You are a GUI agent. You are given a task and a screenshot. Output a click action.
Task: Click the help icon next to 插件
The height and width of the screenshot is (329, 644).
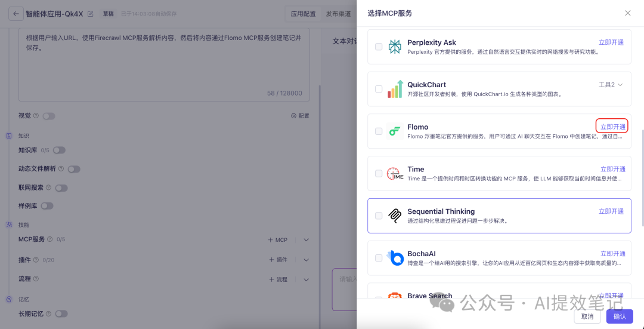(x=36, y=260)
